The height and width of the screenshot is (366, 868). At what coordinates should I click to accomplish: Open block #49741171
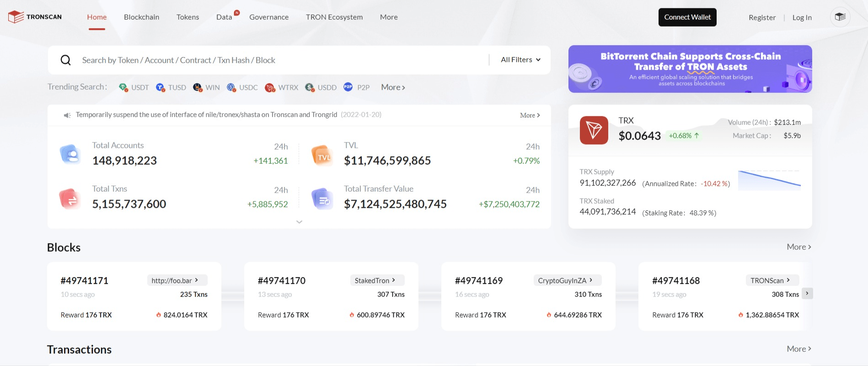(x=85, y=280)
